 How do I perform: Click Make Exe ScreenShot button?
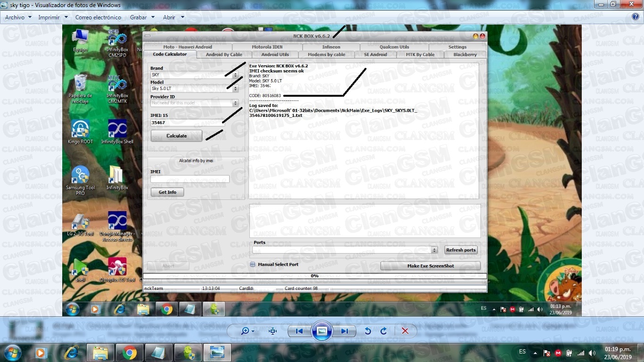pyautogui.click(x=430, y=266)
